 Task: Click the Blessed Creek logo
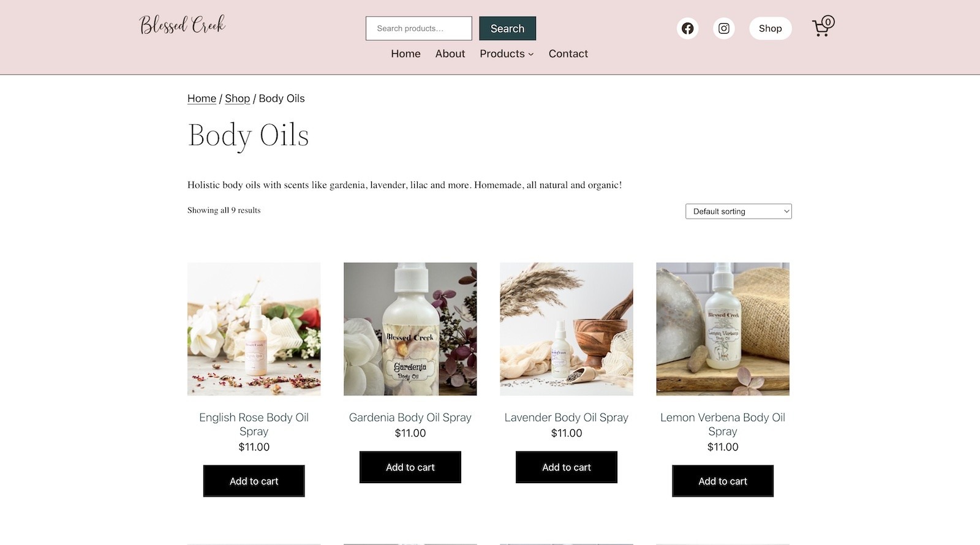click(x=183, y=25)
